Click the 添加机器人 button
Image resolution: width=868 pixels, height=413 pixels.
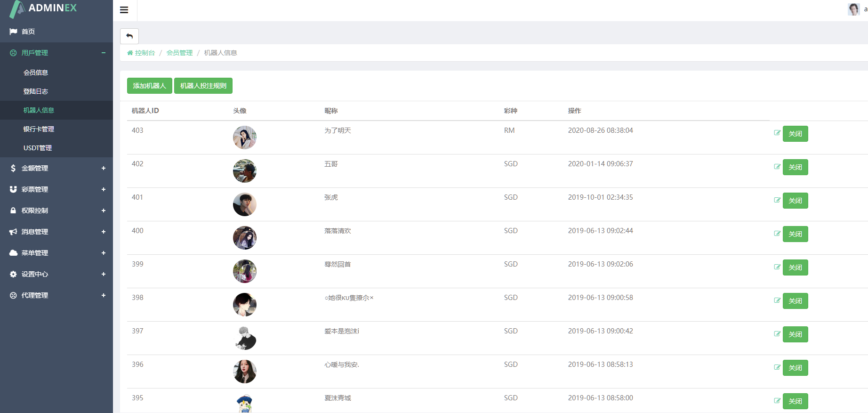pos(149,86)
